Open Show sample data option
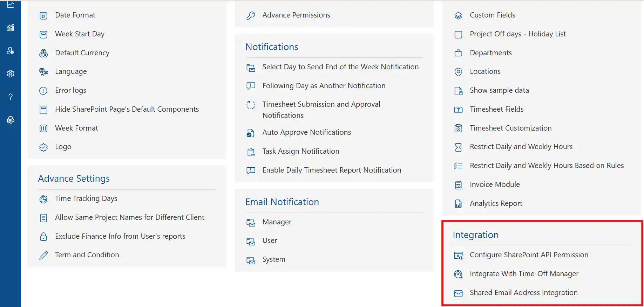The width and height of the screenshot is (644, 307). [x=499, y=90]
